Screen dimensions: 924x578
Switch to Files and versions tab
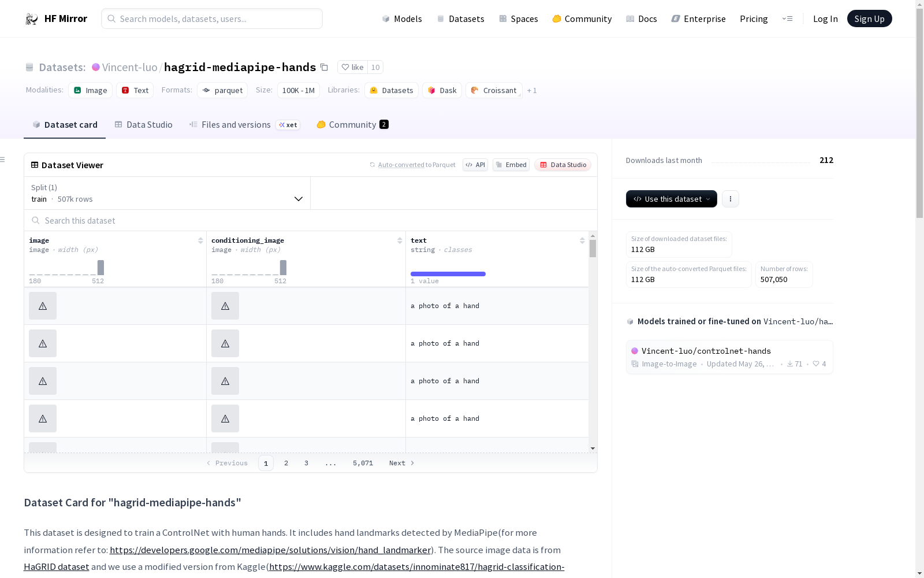[x=236, y=125]
